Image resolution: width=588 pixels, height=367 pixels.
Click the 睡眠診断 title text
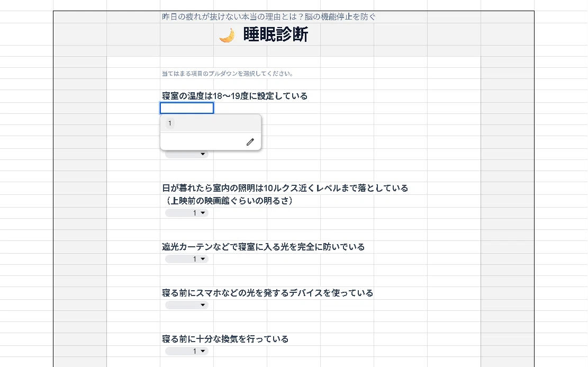pyautogui.click(x=276, y=34)
